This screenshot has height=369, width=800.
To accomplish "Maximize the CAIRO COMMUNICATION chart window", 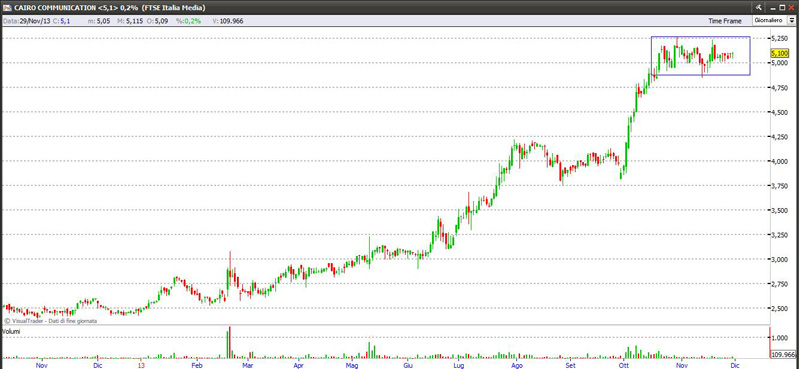I will [783, 8].
